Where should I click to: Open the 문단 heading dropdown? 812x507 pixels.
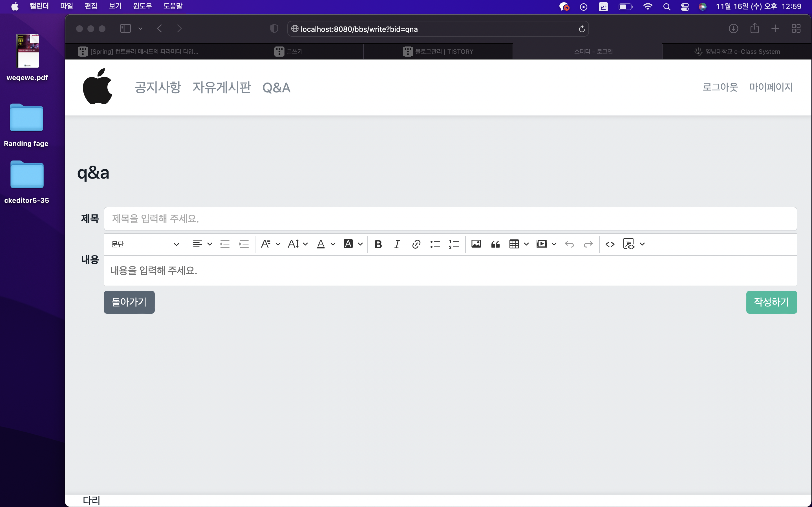pos(145,244)
